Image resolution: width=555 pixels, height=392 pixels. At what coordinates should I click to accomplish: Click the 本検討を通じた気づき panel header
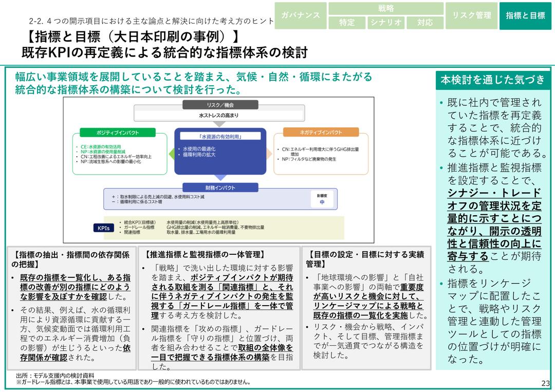point(493,80)
